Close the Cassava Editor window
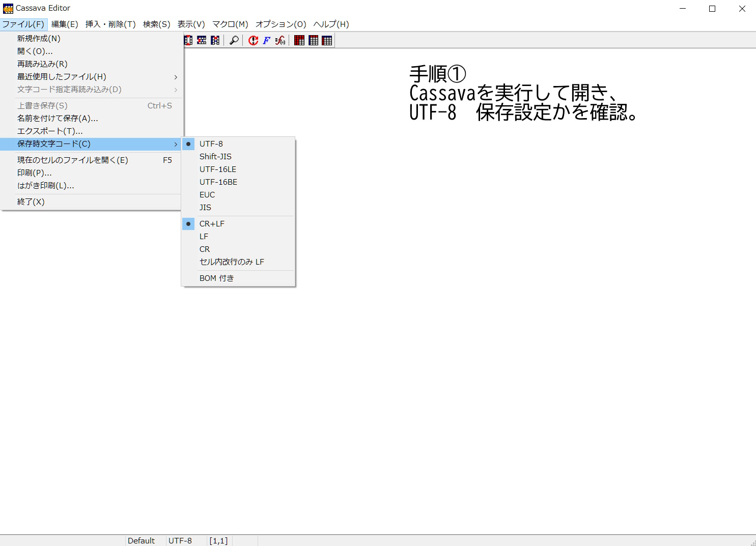The height and width of the screenshot is (546, 756). [742, 9]
